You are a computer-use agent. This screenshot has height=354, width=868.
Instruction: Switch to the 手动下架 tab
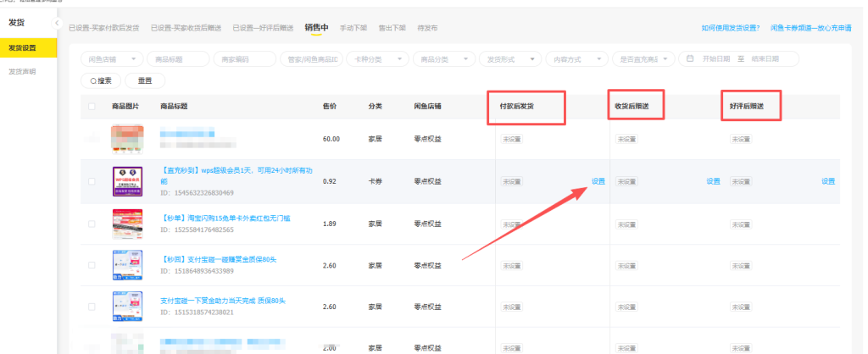coord(353,28)
